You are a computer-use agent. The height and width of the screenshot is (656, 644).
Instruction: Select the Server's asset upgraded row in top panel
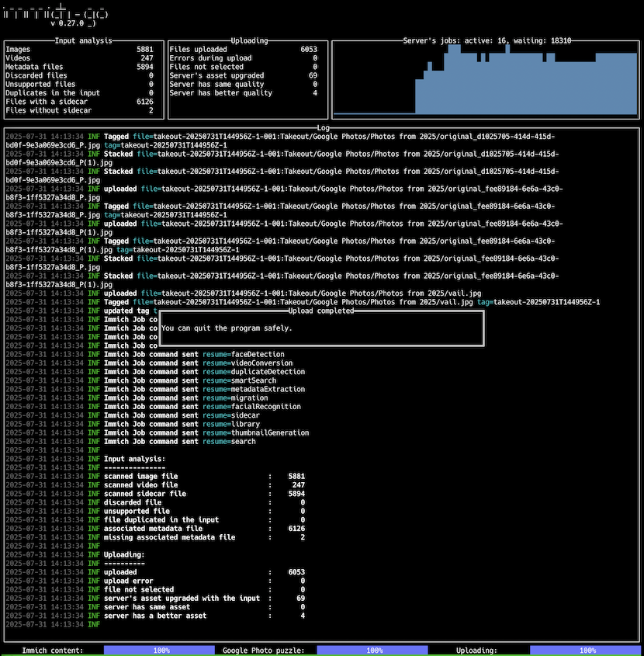tap(244, 75)
